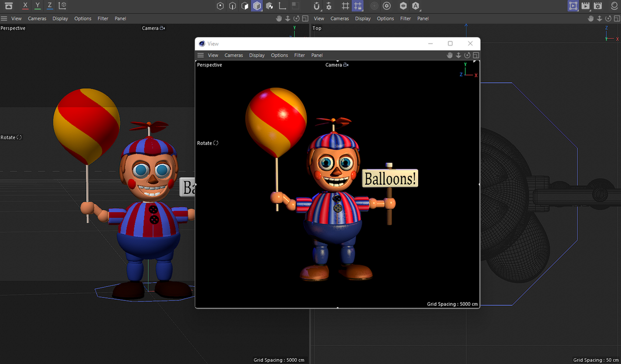621x364 pixels.
Task: Open View menu in floating View window
Action: pyautogui.click(x=213, y=55)
